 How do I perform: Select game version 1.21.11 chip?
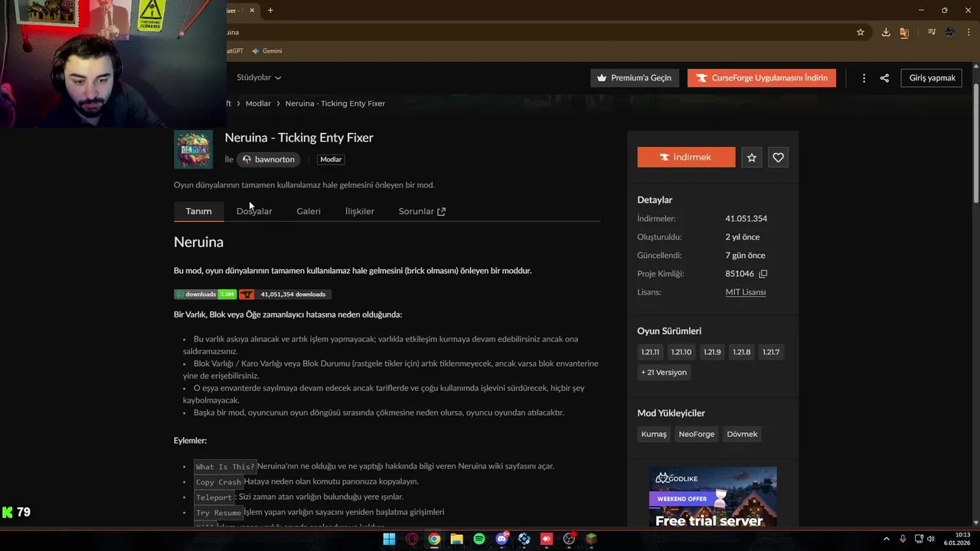coord(650,352)
